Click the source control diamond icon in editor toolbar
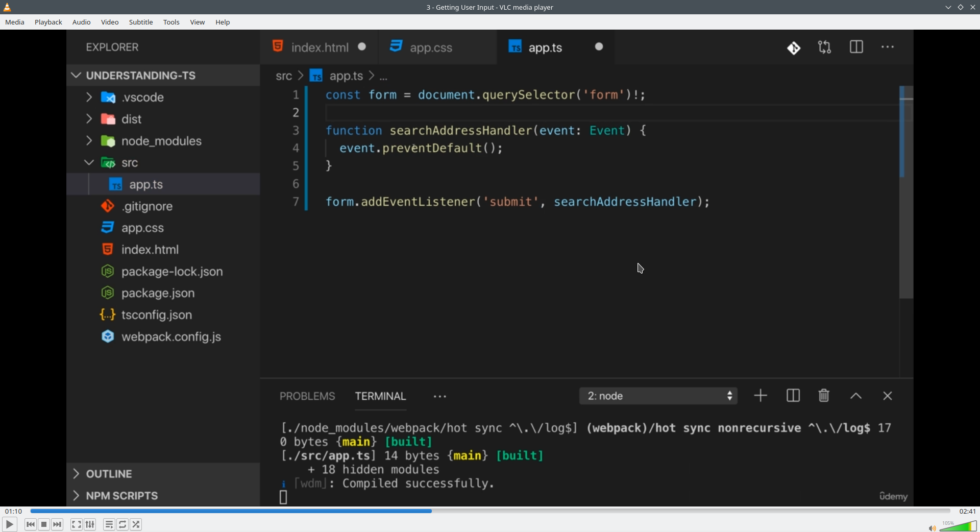Image resolution: width=980 pixels, height=532 pixels. point(794,47)
